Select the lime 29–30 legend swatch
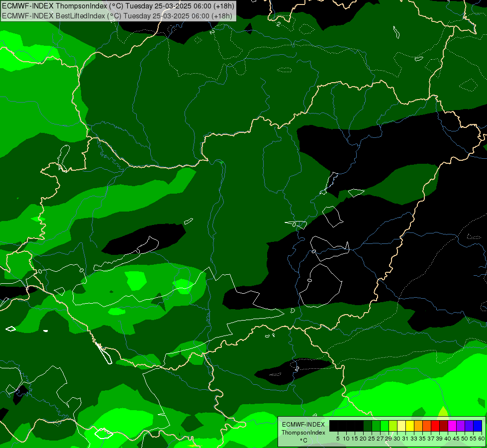This screenshot has width=487, height=448. (x=393, y=426)
